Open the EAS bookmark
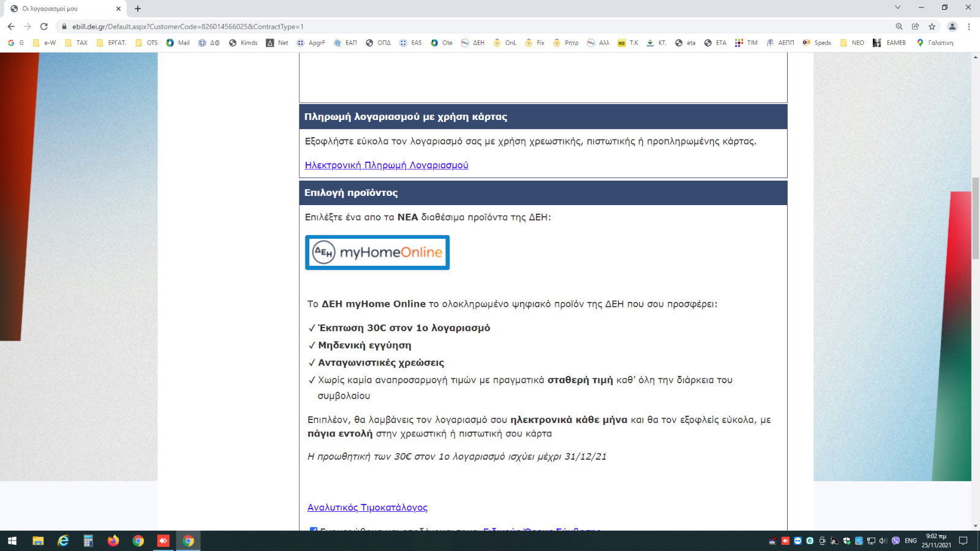The height and width of the screenshot is (551, 980). [411, 43]
